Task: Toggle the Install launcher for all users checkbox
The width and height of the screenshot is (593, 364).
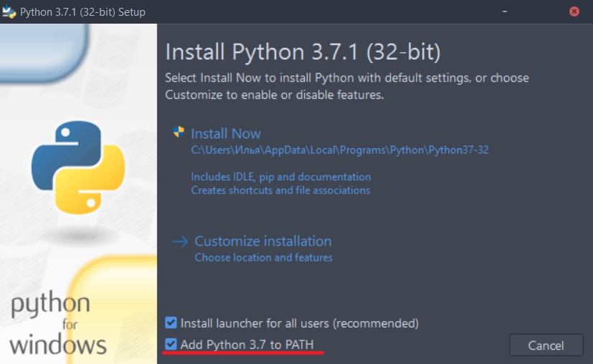Action: point(171,323)
